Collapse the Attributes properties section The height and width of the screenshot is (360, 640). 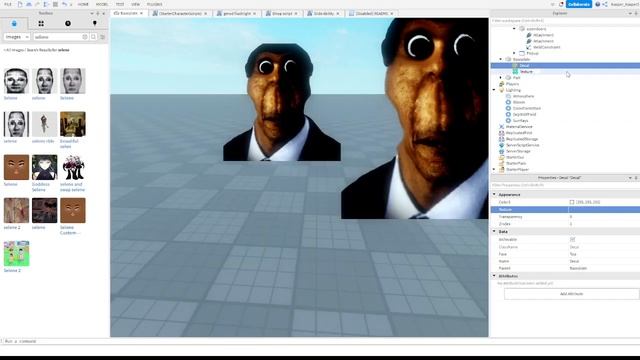pos(494,276)
